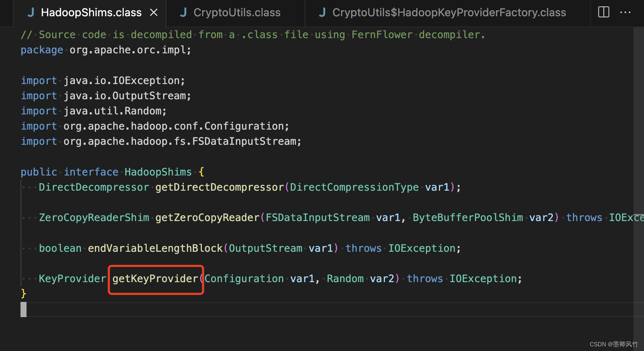The height and width of the screenshot is (351, 644).
Task: Split the editor using the split icon
Action: click(603, 12)
